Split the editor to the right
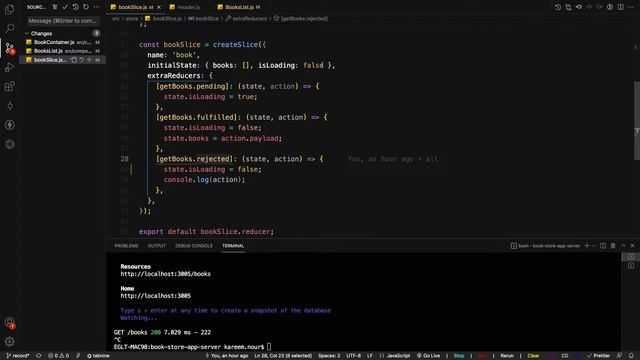 (620, 7)
